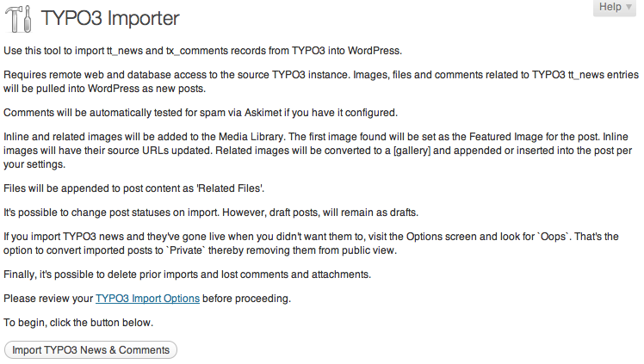Click the TYPO3 Importer page heading
This screenshot has width=644, height=364.
click(x=123, y=19)
